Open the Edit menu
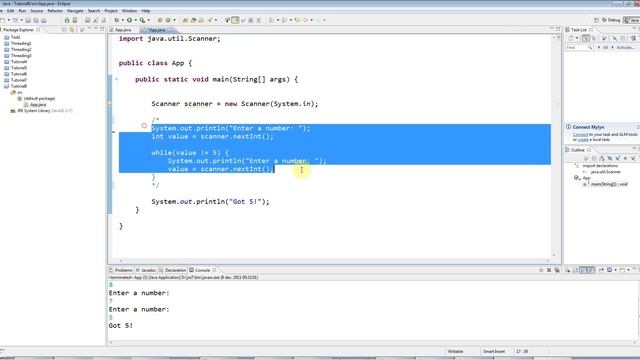The width and height of the screenshot is (640, 360). [11, 11]
